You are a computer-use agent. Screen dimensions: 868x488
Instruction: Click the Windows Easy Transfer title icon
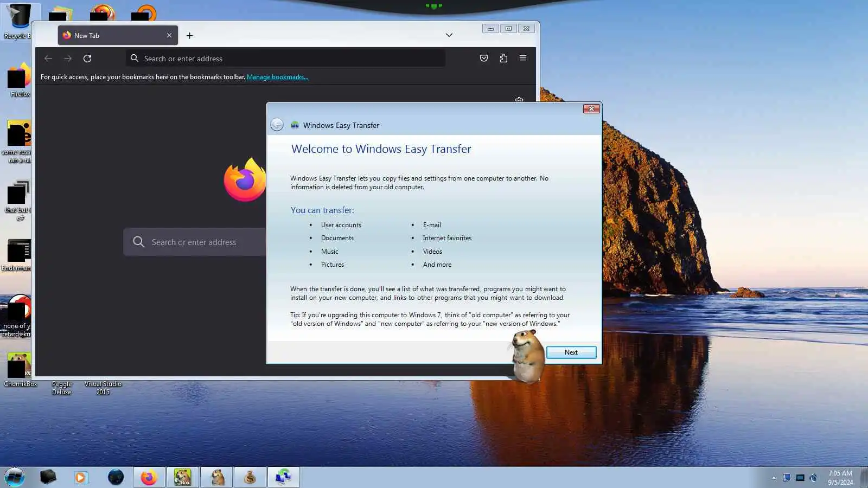click(295, 125)
